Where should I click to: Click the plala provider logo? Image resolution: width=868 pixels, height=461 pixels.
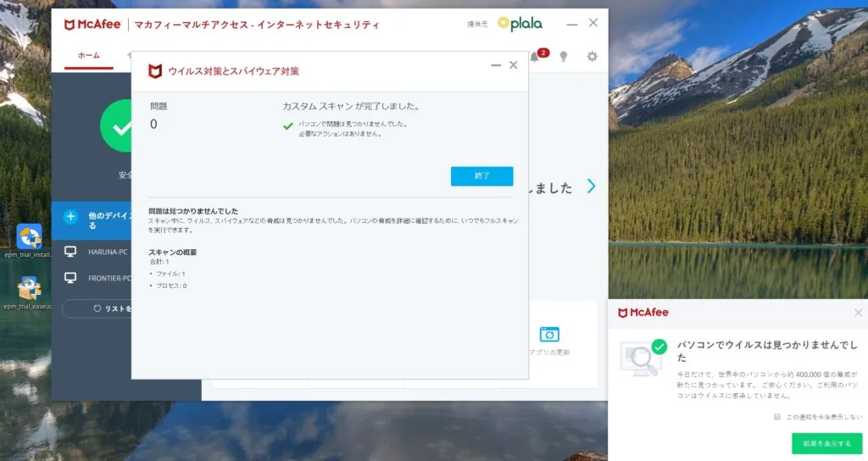tap(520, 23)
